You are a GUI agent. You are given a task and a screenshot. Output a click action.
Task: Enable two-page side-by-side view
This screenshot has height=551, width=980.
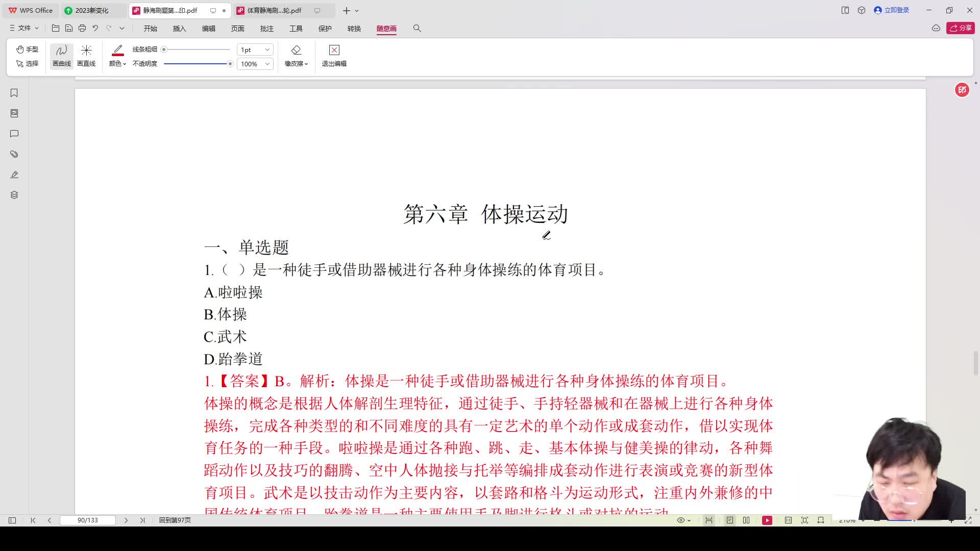(747, 520)
